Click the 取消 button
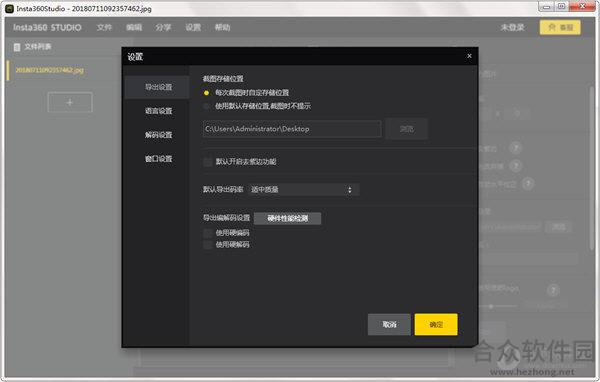This screenshot has width=600, height=382. pyautogui.click(x=389, y=325)
